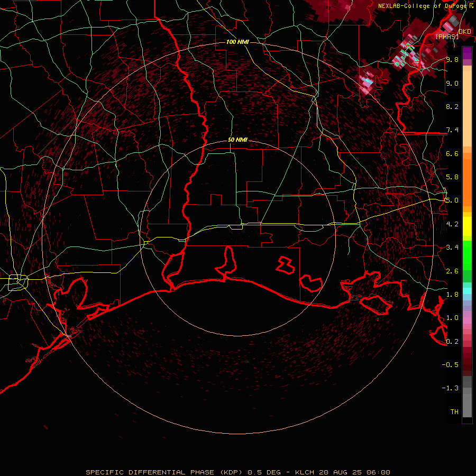Click the 9.8 scale value
The image size is (476, 476).
(452, 60)
